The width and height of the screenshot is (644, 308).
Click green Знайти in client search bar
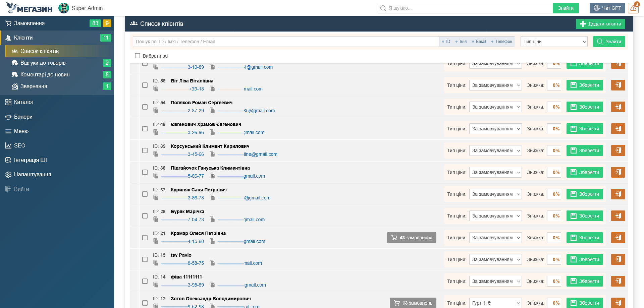click(x=609, y=42)
